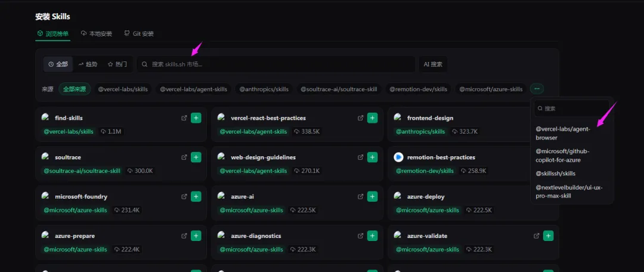The height and width of the screenshot is (272, 644).
Task: Choose @skillssh/skills from dropdown
Action: click(572, 174)
